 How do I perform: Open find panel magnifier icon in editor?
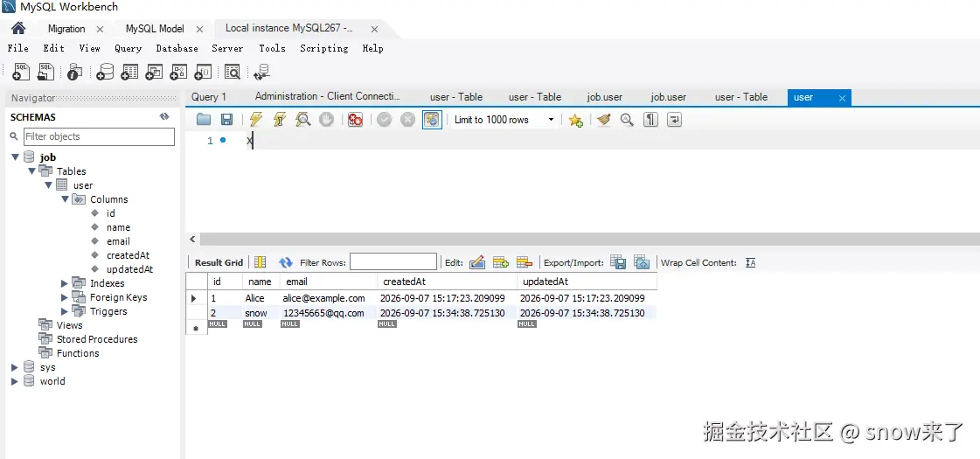click(627, 120)
